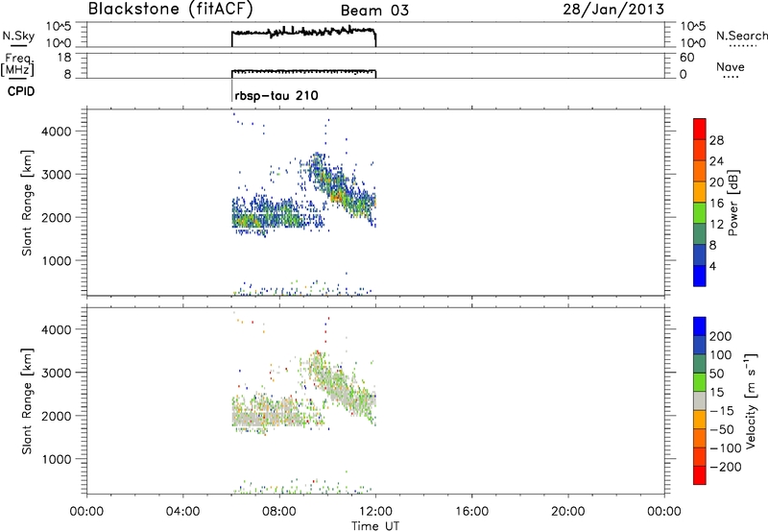Click the noise trace in the N.Sky panel

pos(303,33)
